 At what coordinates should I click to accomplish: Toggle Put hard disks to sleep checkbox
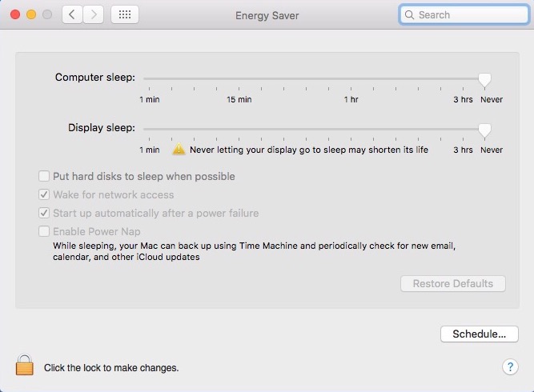tap(44, 176)
